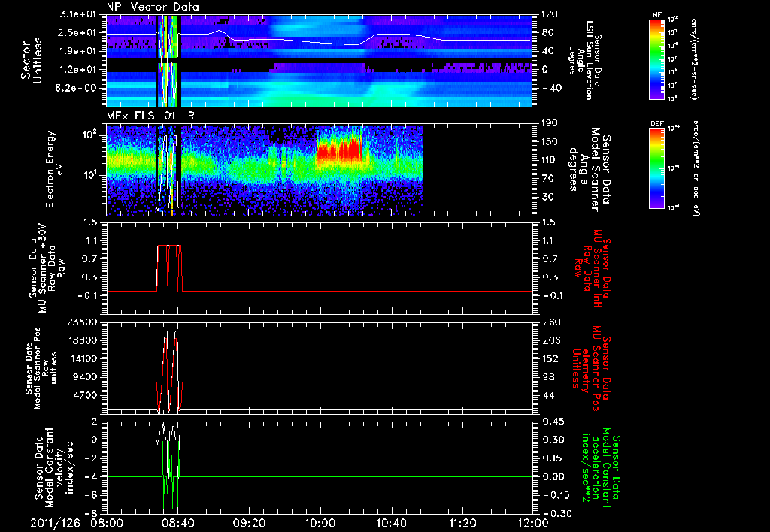The image size is (770, 532).
Task: Click the 18800 scanner position tick label
Action: tap(83, 340)
